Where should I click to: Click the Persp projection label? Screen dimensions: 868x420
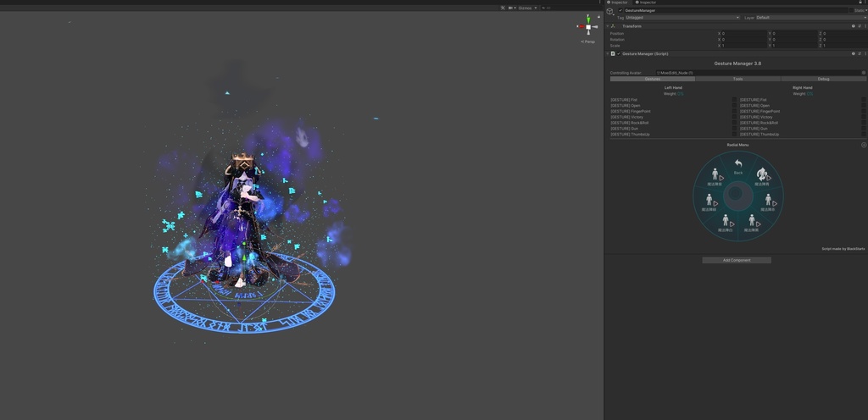point(590,41)
